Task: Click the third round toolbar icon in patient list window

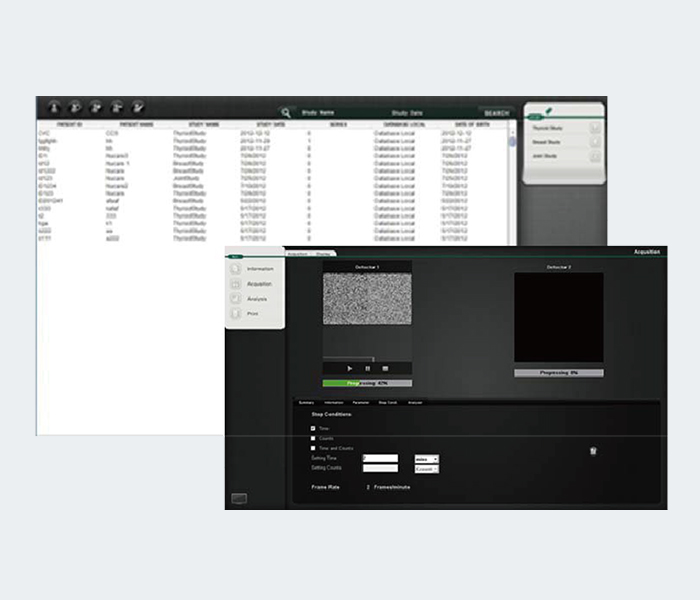Action: (96, 107)
